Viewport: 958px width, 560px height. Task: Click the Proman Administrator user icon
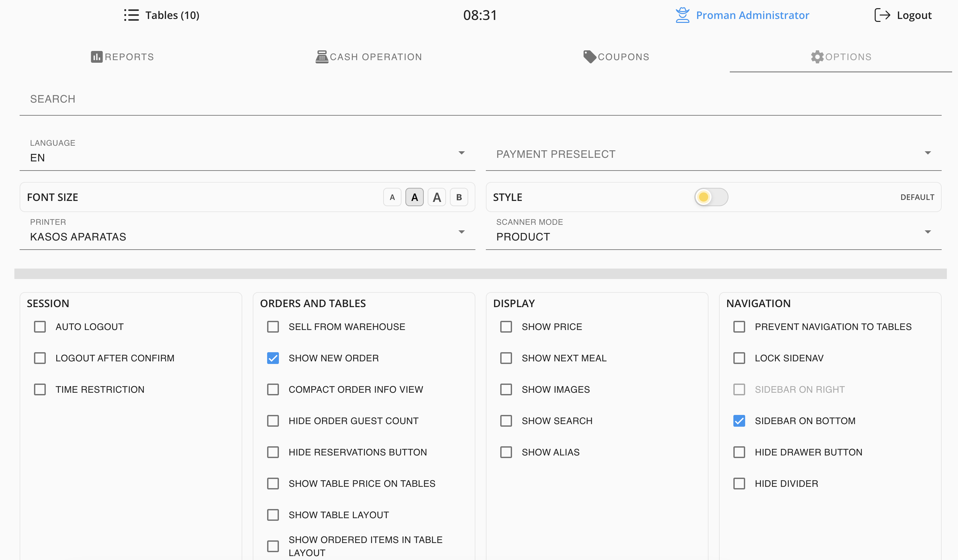point(682,15)
